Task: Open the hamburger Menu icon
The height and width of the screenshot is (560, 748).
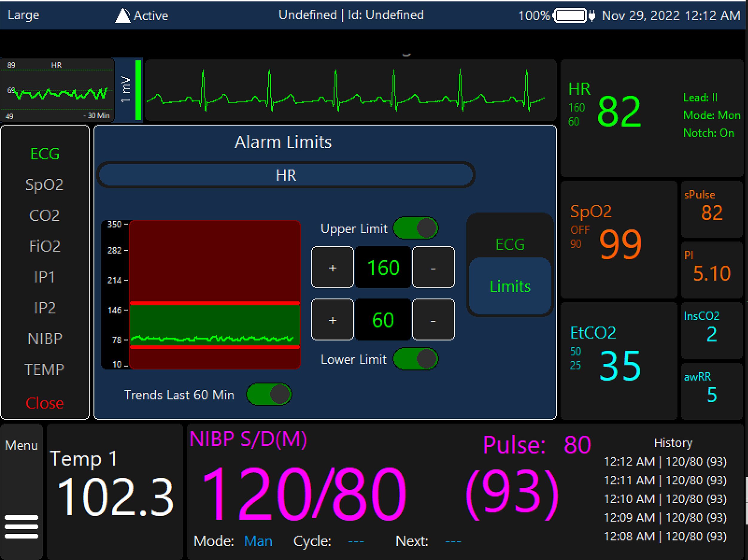Action: [x=21, y=526]
